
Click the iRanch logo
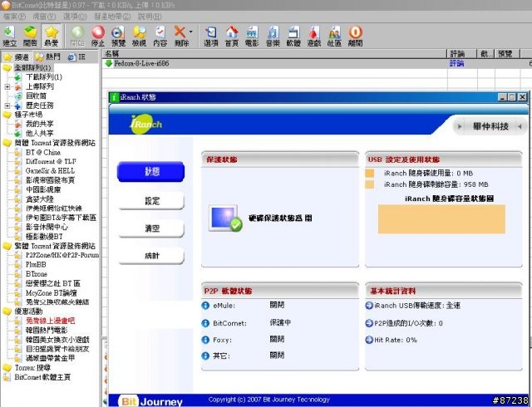coord(146,124)
